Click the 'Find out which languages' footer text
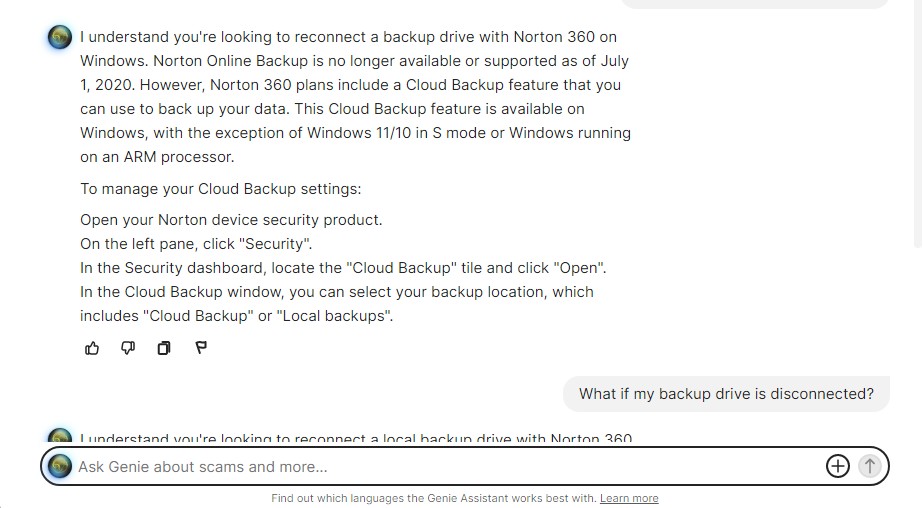Viewport: 923px width, 508px height. tap(433, 498)
